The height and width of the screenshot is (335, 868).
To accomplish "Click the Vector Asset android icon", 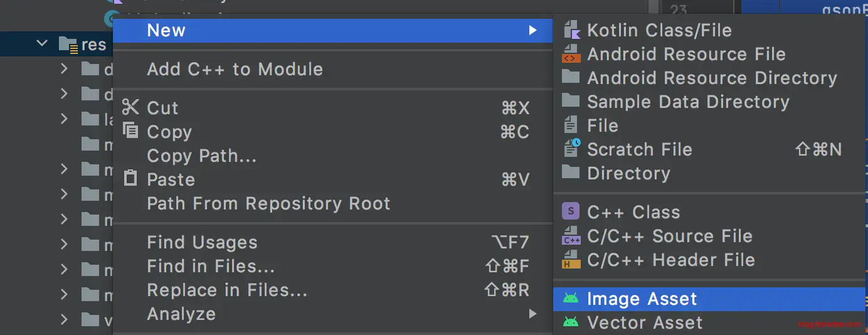I will (571, 322).
